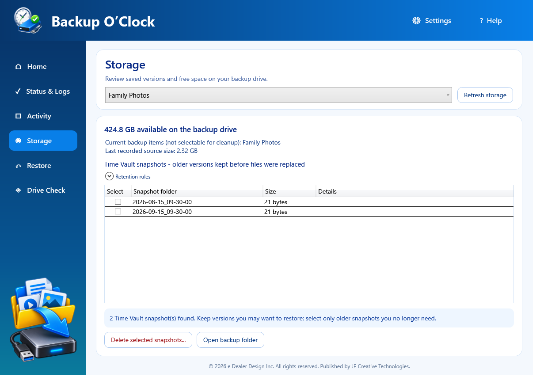Sort by Snapshot folder column header
This screenshot has height=392, width=540.
click(x=197, y=191)
